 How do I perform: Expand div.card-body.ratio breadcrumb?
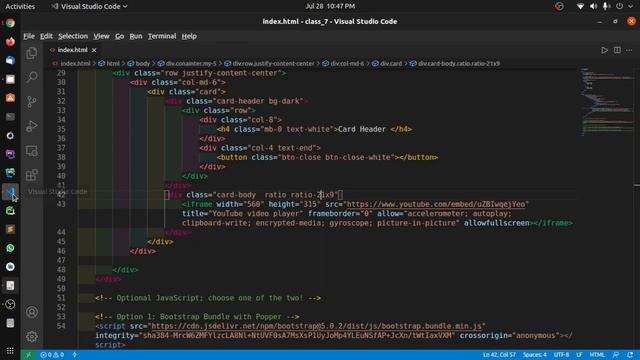(458, 64)
